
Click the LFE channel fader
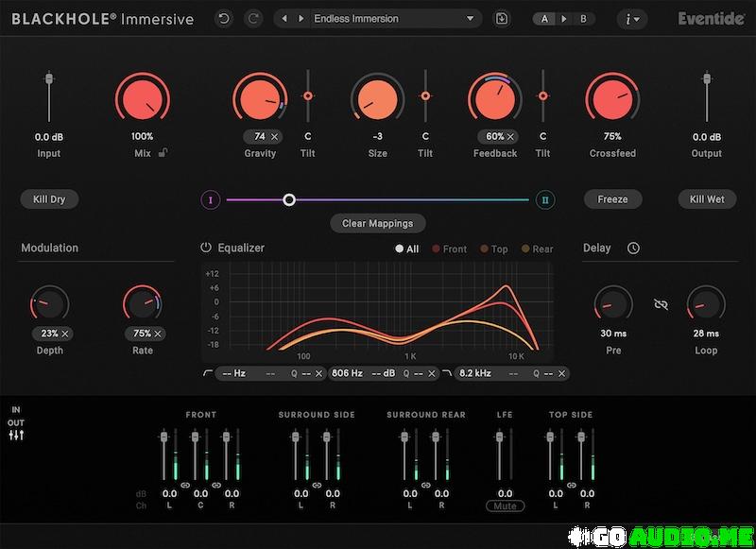click(500, 437)
